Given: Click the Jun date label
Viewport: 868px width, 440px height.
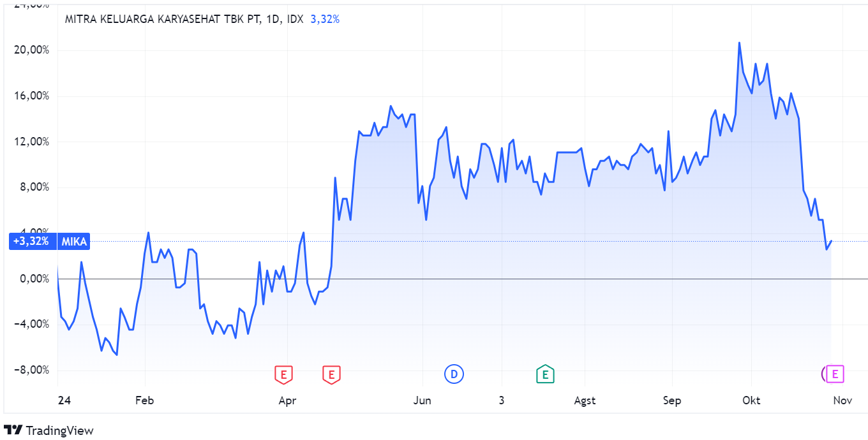Looking at the screenshot, I should click(423, 400).
